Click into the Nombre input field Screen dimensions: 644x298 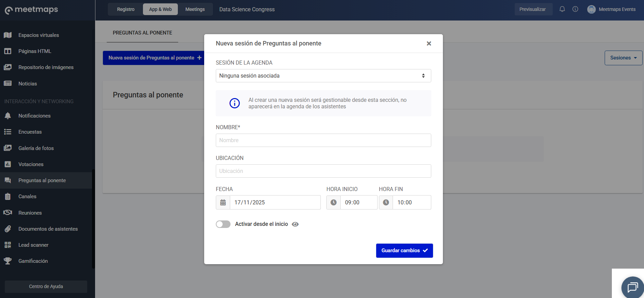[323, 140]
